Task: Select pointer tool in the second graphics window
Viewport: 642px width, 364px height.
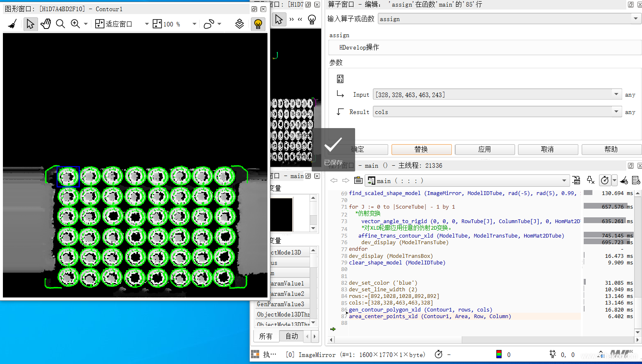Action: tap(279, 19)
